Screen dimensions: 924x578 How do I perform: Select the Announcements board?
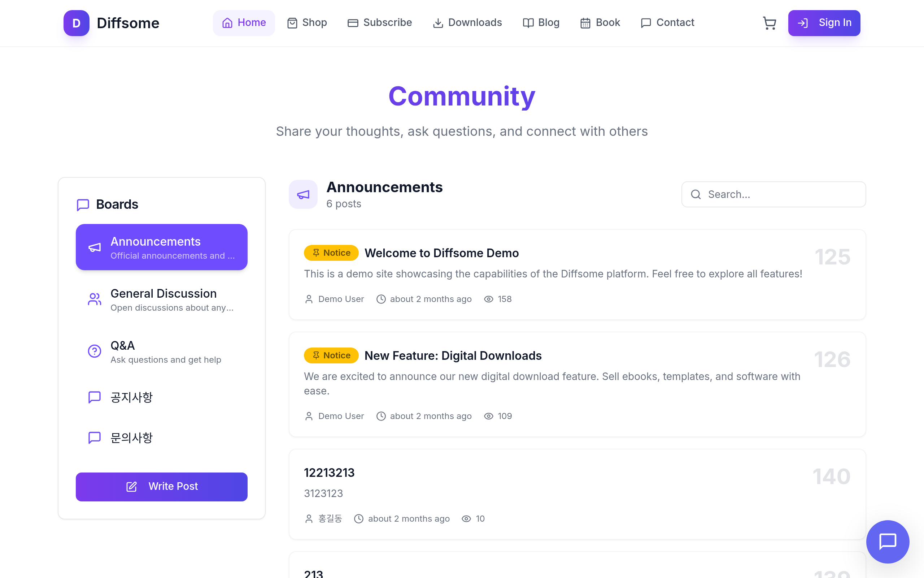[x=161, y=247]
